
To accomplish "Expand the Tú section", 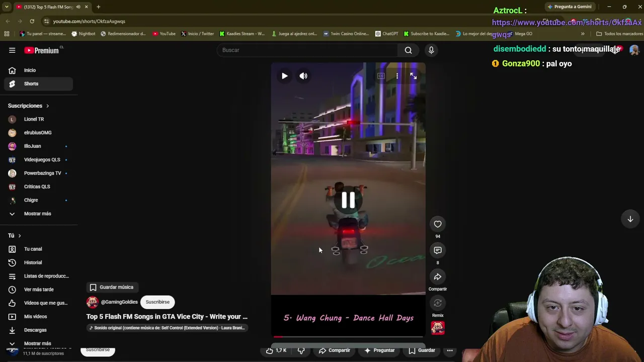I will (x=15, y=236).
